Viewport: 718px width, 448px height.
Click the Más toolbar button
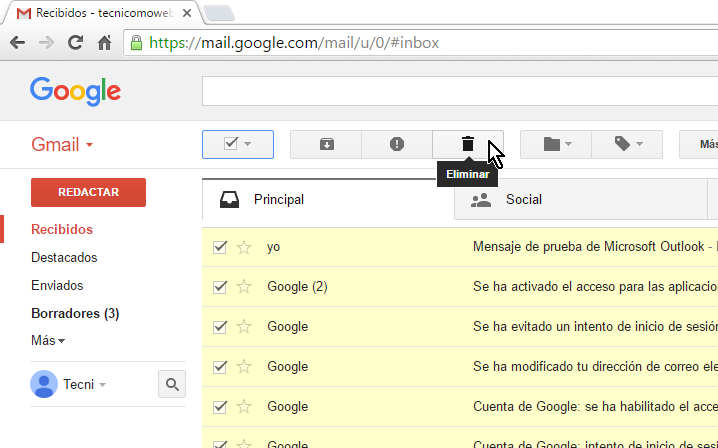pos(699,144)
